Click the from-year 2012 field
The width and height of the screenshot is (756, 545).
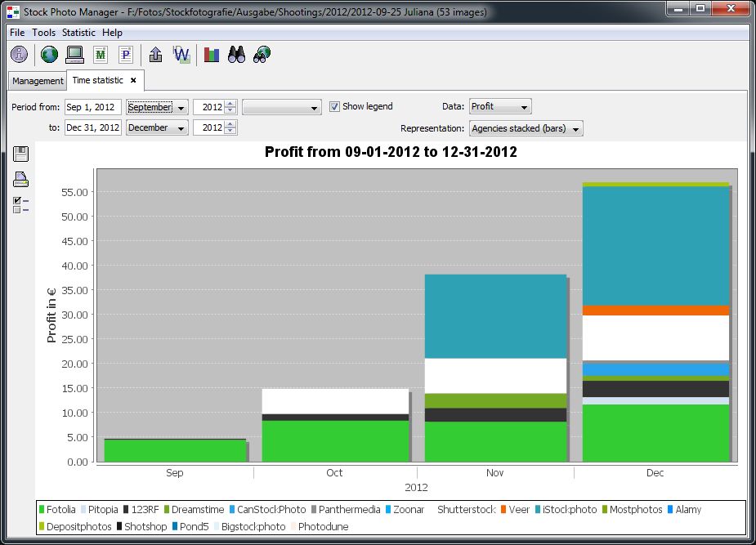[x=209, y=107]
